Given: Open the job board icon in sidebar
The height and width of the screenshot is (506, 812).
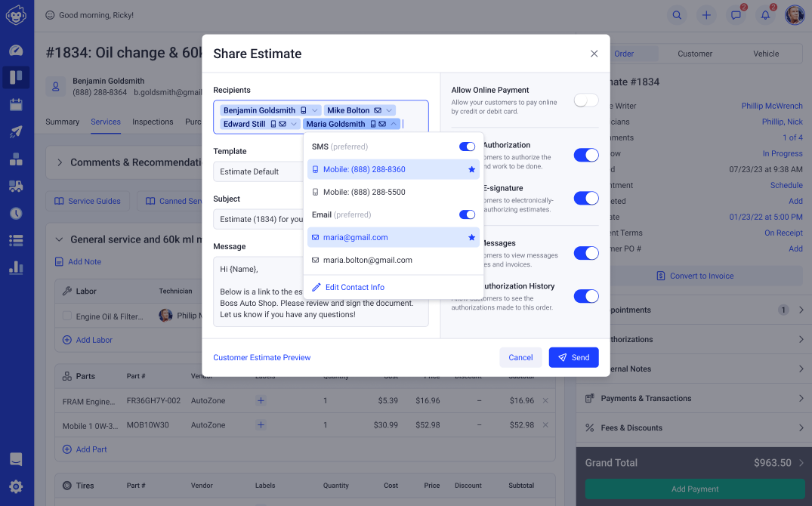Looking at the screenshot, I should click(16, 77).
